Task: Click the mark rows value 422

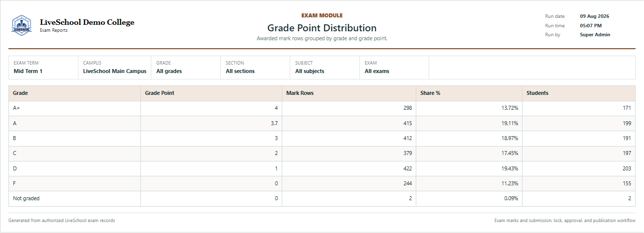Action: pos(407,168)
